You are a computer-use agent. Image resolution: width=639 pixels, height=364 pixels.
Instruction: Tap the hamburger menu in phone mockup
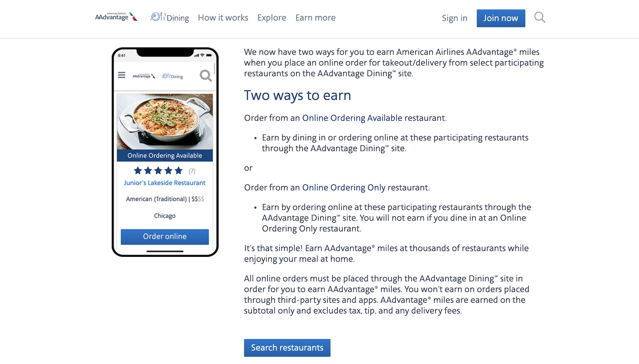[x=122, y=75]
